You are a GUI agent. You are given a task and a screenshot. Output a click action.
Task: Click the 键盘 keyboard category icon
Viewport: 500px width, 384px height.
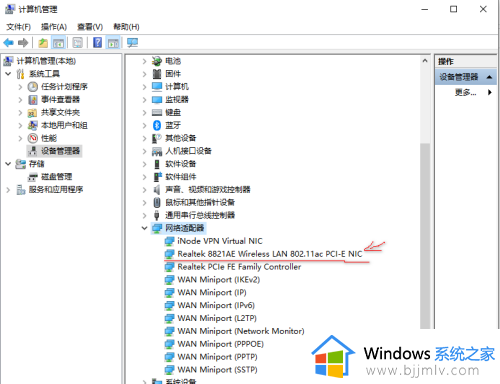(x=157, y=113)
